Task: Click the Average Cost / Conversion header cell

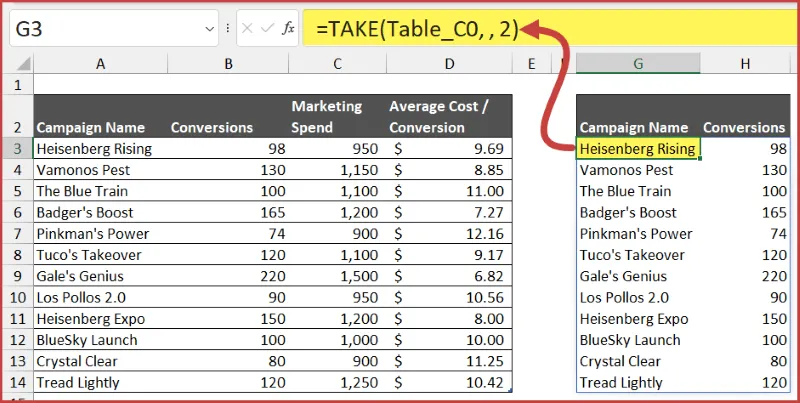Action: (448, 116)
